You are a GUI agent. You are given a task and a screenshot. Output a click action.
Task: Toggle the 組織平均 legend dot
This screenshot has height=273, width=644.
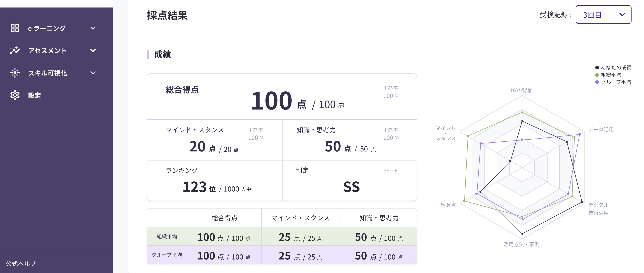597,75
